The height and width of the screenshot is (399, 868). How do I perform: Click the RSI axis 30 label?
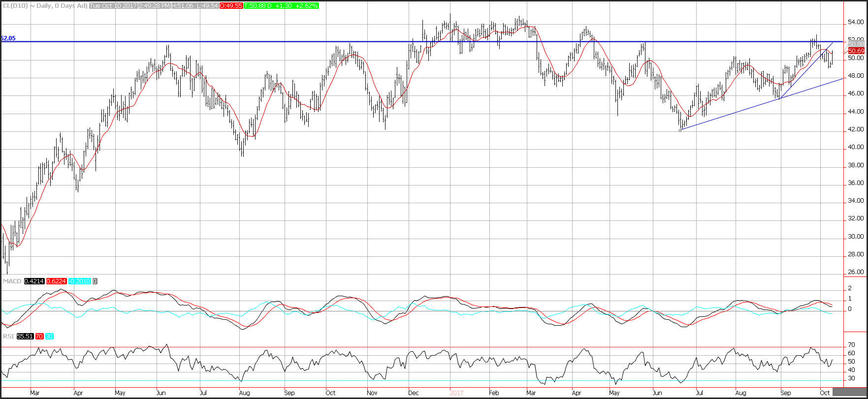[x=851, y=378]
